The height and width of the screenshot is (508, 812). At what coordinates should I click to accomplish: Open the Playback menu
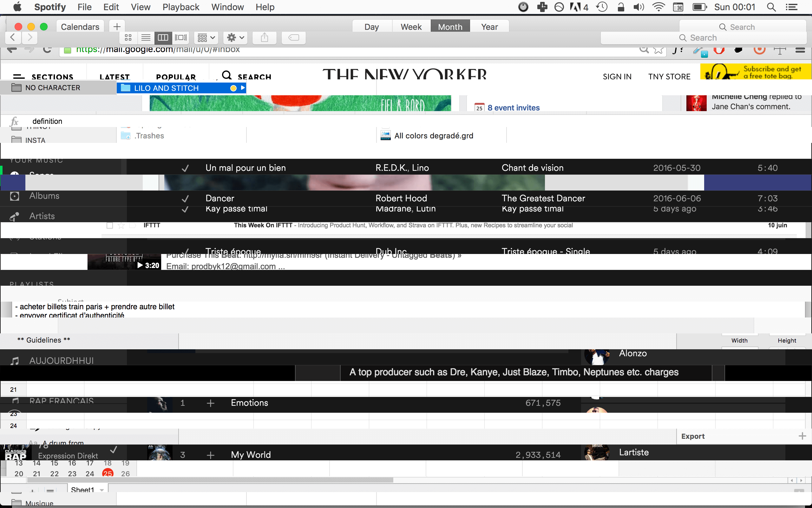click(x=181, y=7)
